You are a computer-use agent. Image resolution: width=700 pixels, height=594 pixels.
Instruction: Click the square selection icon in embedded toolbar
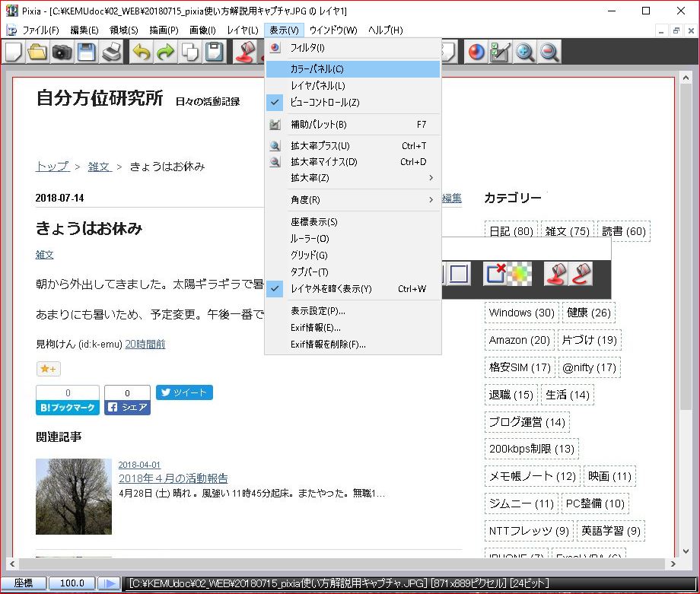[458, 274]
